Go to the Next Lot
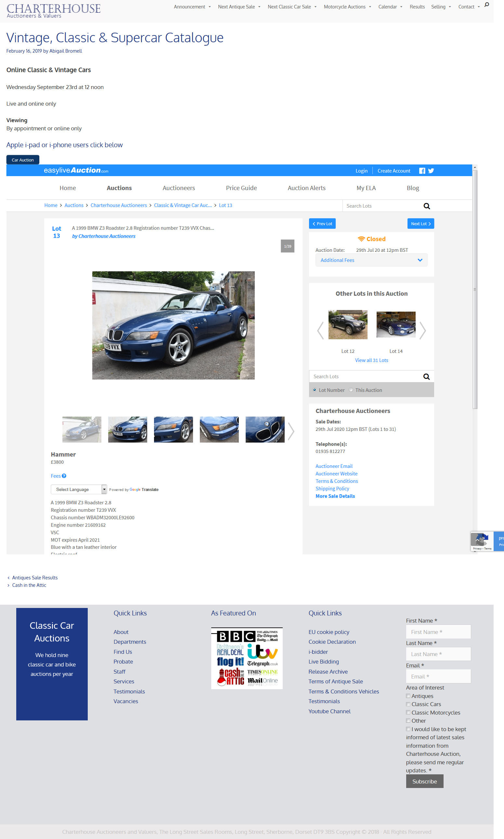Screen dimensions: 504x839 point(421,224)
